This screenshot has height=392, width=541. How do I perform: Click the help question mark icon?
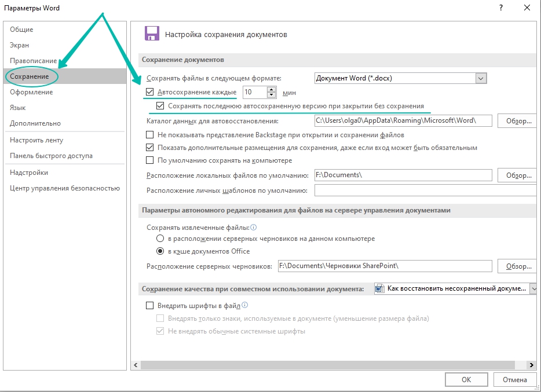point(501,8)
